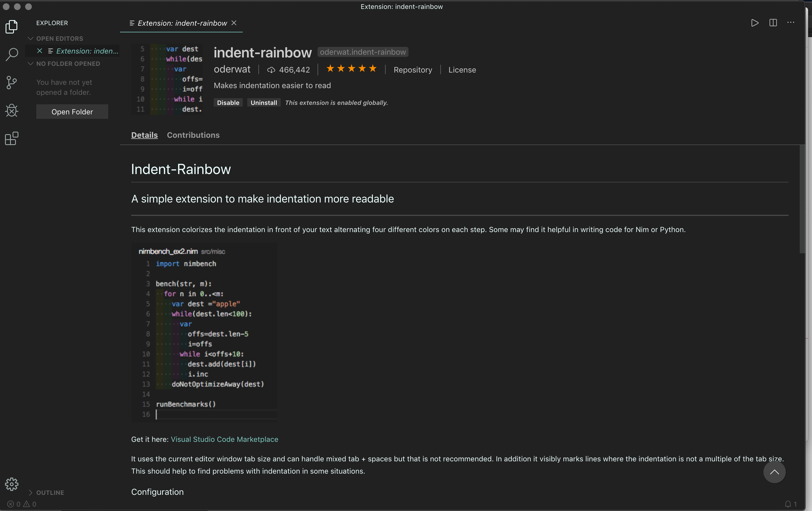Image resolution: width=812 pixels, height=511 pixels.
Task: Click the split editor icon
Action: pyautogui.click(x=773, y=23)
